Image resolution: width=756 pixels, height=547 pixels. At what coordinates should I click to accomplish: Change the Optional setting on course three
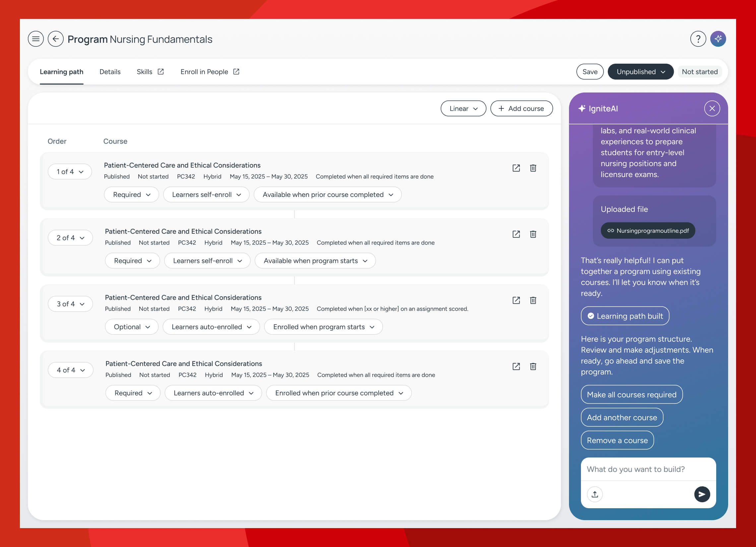coord(131,327)
